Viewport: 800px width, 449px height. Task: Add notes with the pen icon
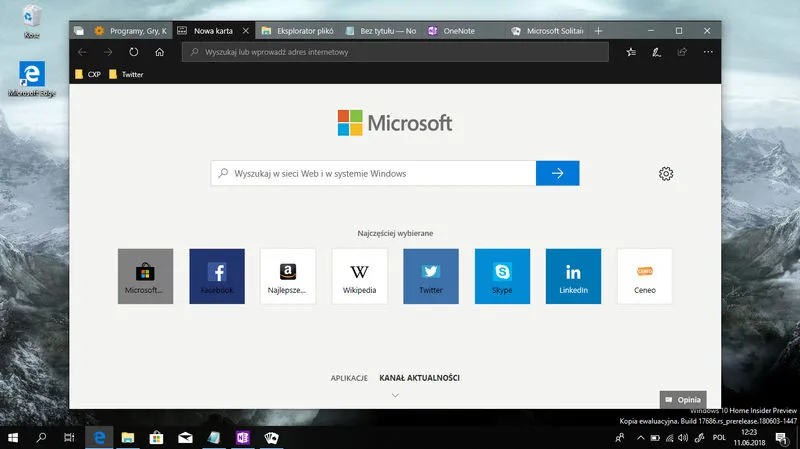pyautogui.click(x=657, y=52)
